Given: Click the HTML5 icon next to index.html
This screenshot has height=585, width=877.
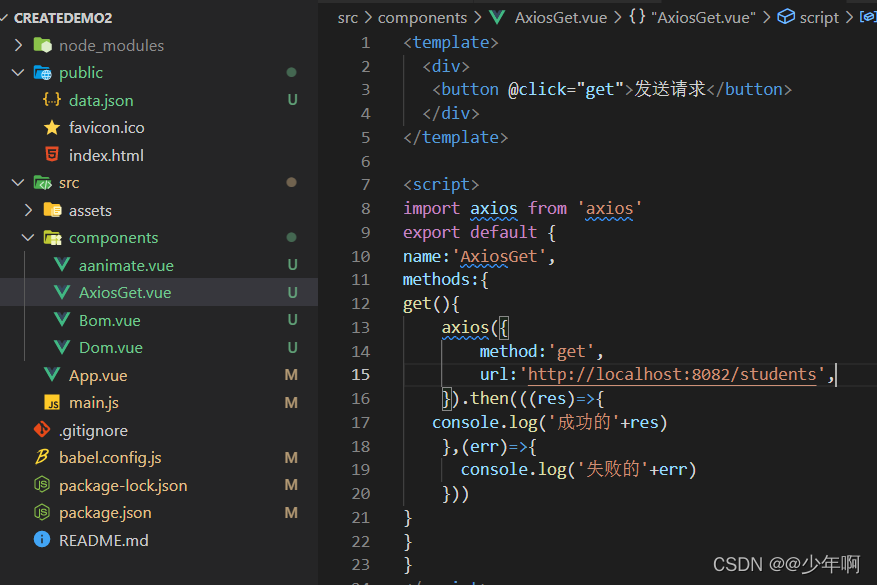Looking at the screenshot, I should pos(52,155).
